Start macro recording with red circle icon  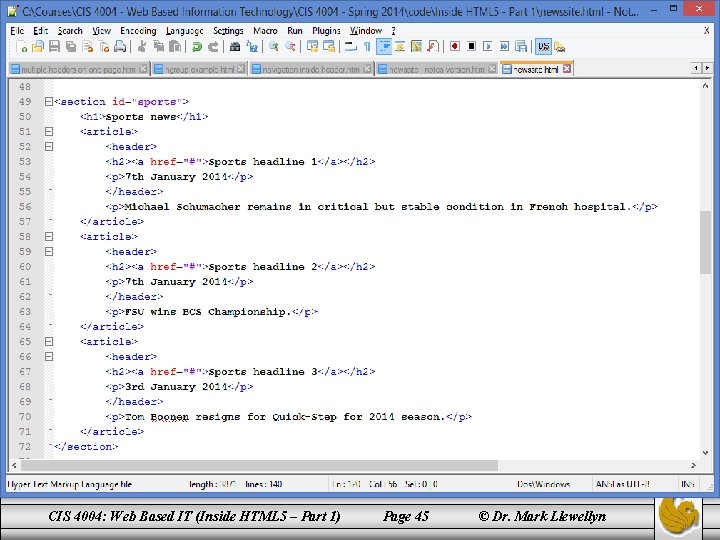[x=455, y=46]
